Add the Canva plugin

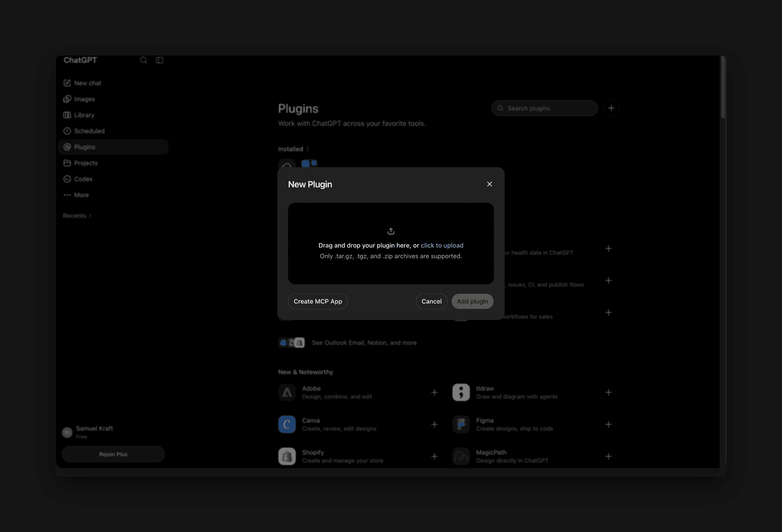click(435, 424)
